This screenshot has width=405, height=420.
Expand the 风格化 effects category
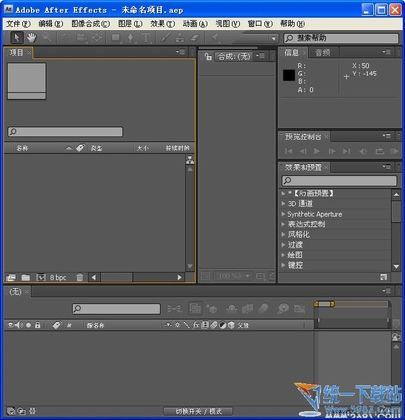click(283, 235)
